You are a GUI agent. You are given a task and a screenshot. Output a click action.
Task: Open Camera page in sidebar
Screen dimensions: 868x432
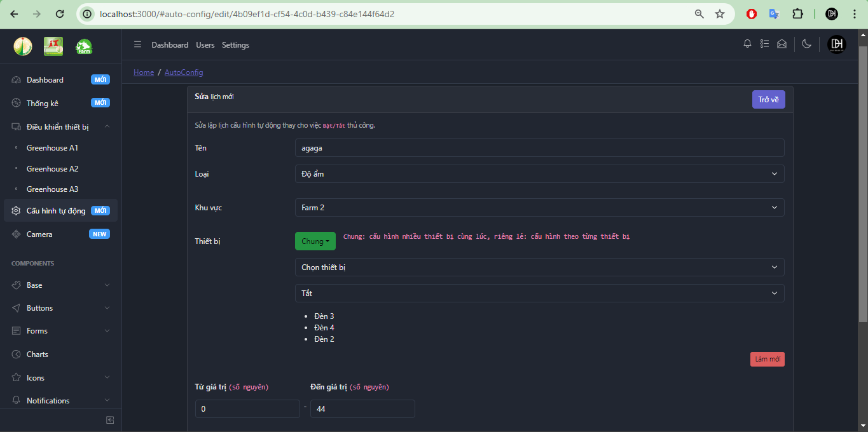click(60, 234)
